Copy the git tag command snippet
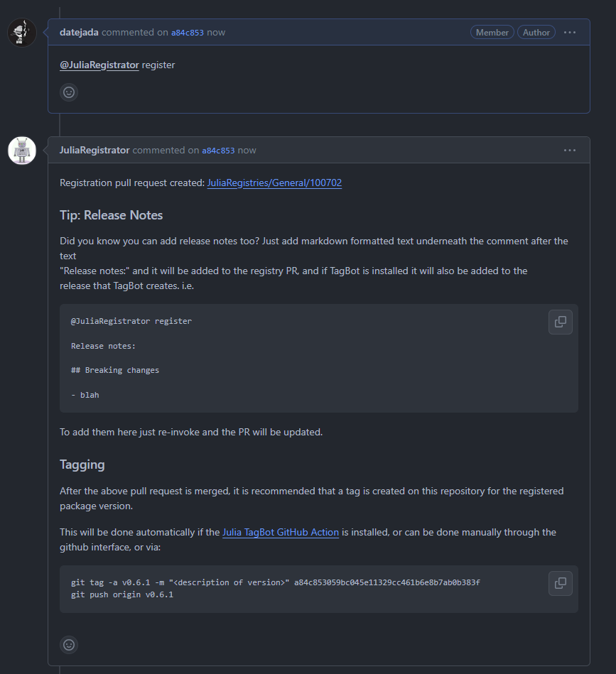 (560, 582)
